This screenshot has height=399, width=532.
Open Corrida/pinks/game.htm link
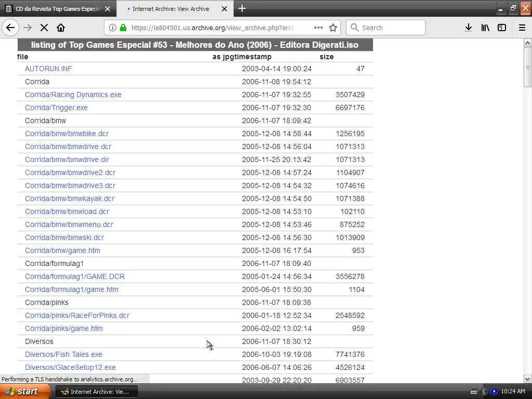[64, 328]
